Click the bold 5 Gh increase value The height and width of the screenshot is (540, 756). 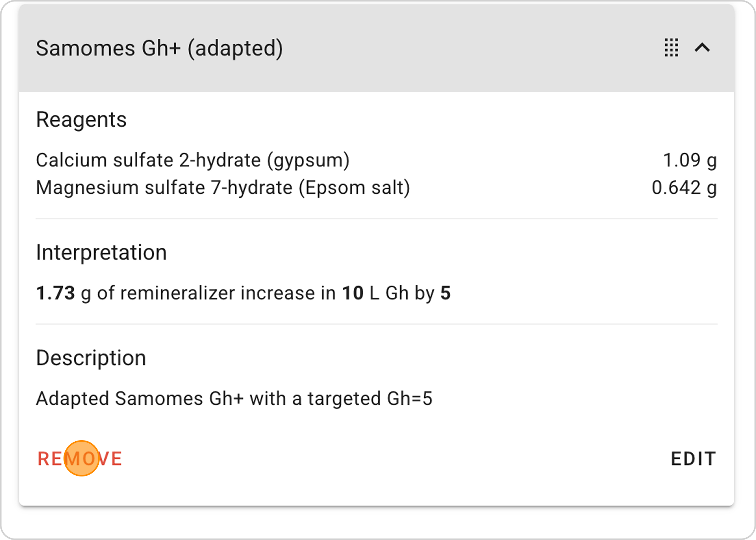[x=446, y=293]
